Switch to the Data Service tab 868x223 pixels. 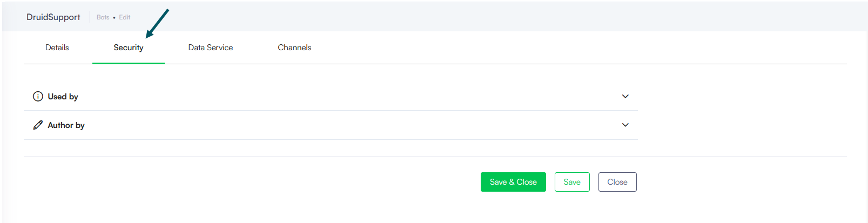point(210,48)
